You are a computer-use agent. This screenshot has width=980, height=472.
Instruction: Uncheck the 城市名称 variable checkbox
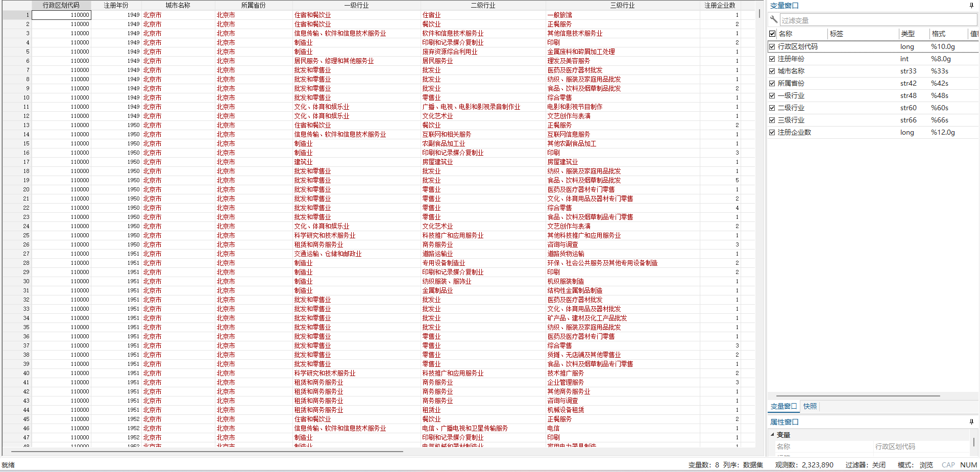[772, 71]
